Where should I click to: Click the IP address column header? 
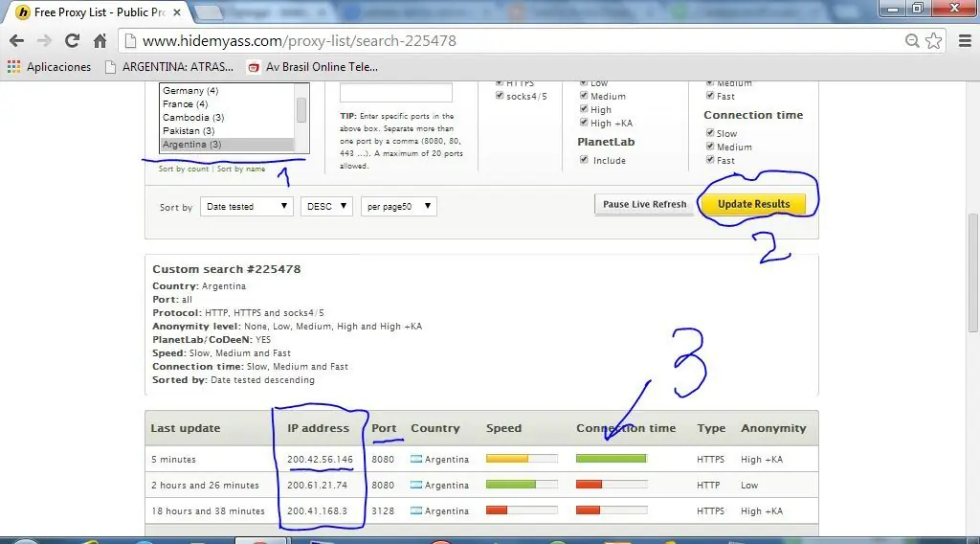[318, 428]
